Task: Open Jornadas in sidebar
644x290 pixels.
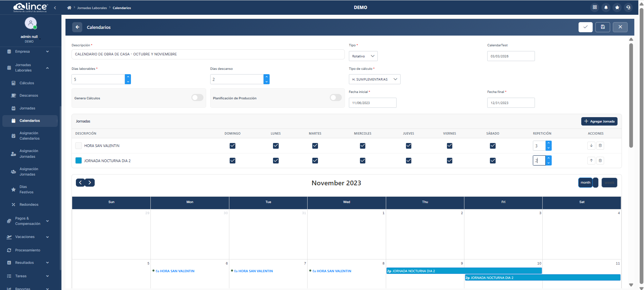Action: (27, 108)
